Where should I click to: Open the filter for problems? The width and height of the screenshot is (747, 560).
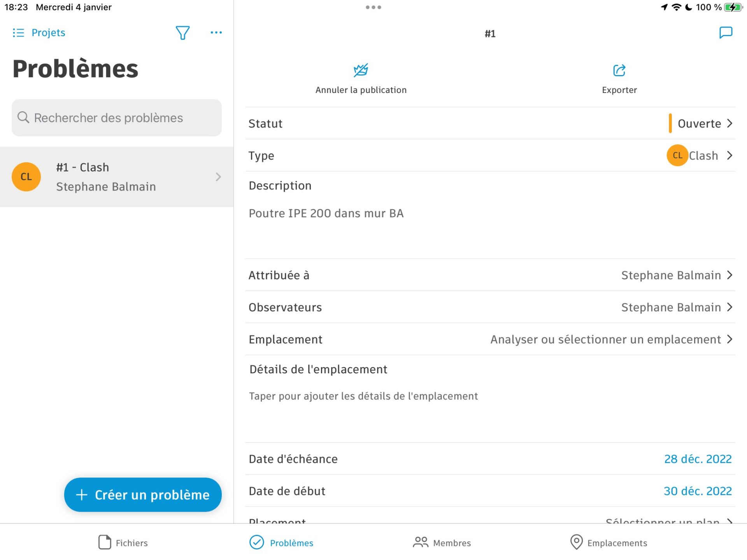182,33
